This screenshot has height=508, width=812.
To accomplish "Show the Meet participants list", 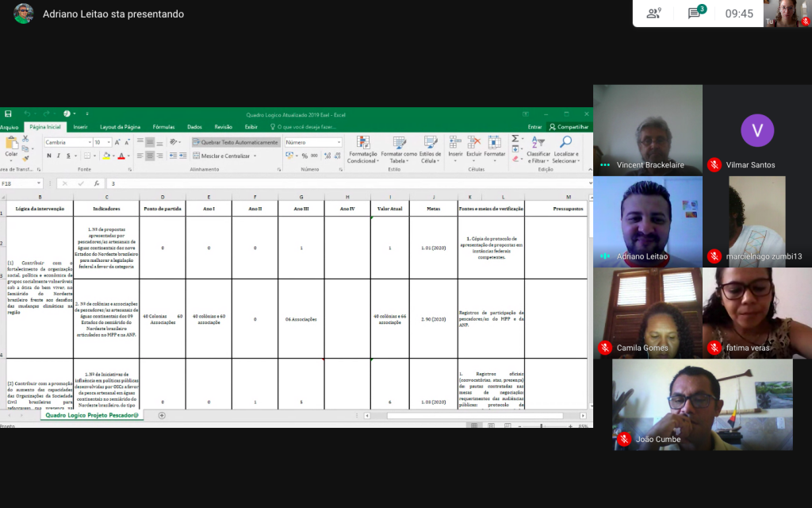I will pos(653,13).
